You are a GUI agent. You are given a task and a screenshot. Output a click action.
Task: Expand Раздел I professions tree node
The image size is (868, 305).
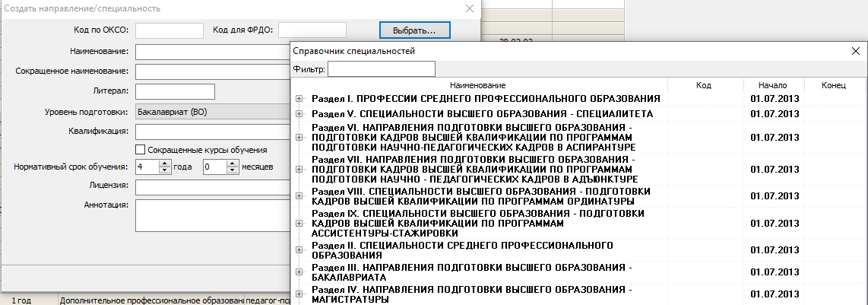click(299, 99)
